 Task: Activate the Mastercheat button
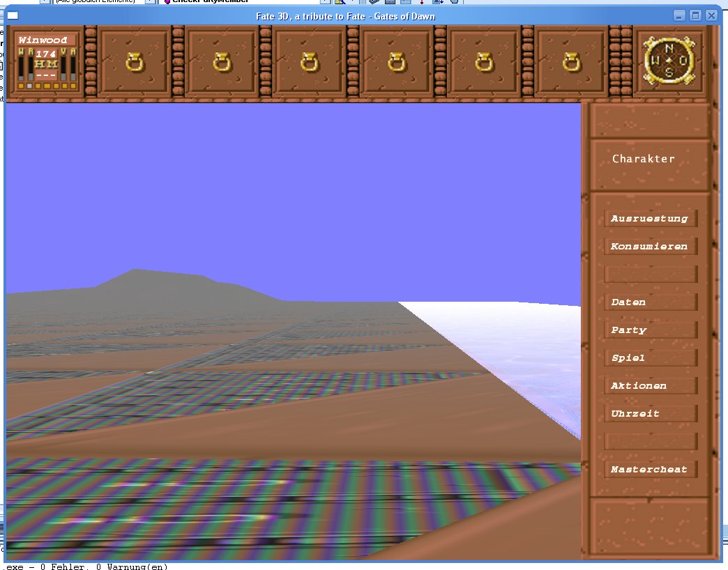650,469
